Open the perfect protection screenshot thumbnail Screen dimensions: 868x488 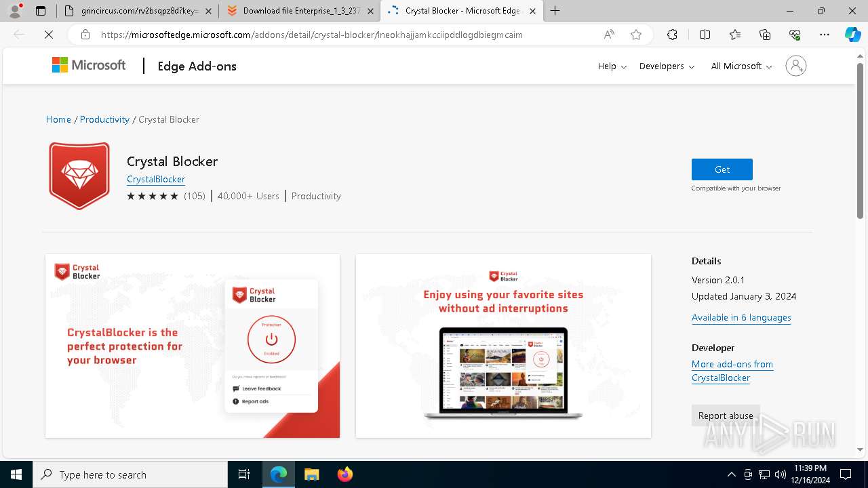click(193, 346)
